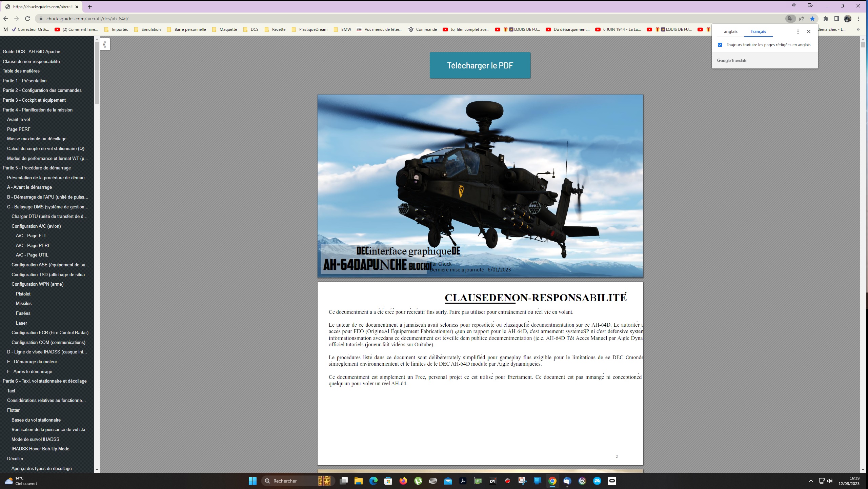Open the Recette bookmarks folder
This screenshot has width=868, height=489.
(x=275, y=29)
